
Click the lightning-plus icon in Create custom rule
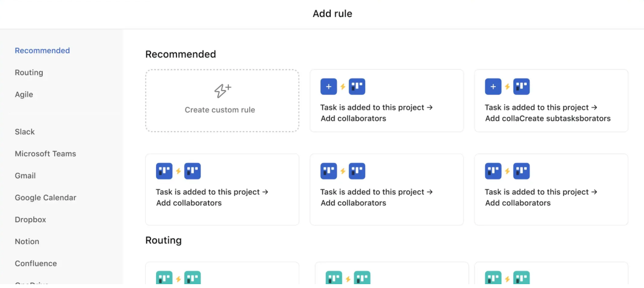pyautogui.click(x=222, y=91)
